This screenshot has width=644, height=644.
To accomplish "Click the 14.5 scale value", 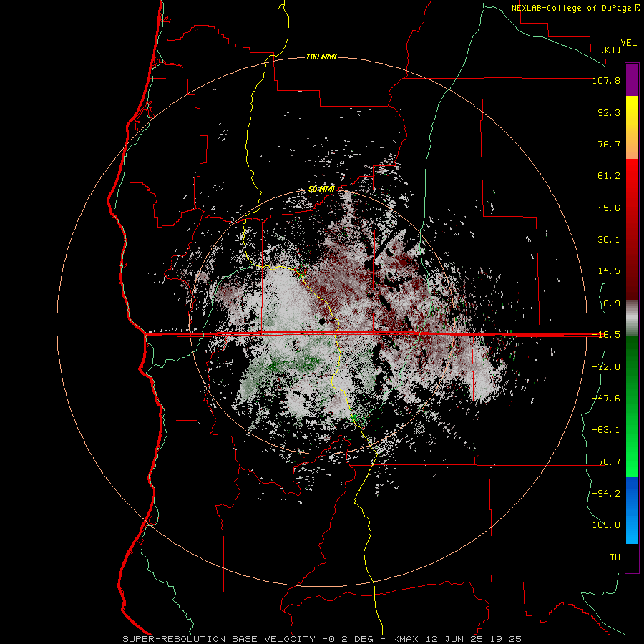I will 609,271.
